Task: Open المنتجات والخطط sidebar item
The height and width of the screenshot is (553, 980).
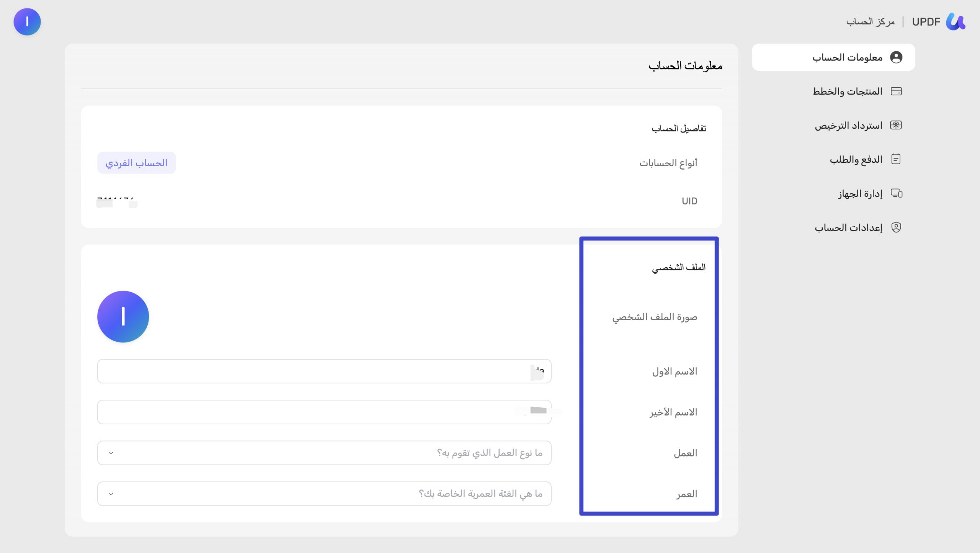Action: [833, 91]
